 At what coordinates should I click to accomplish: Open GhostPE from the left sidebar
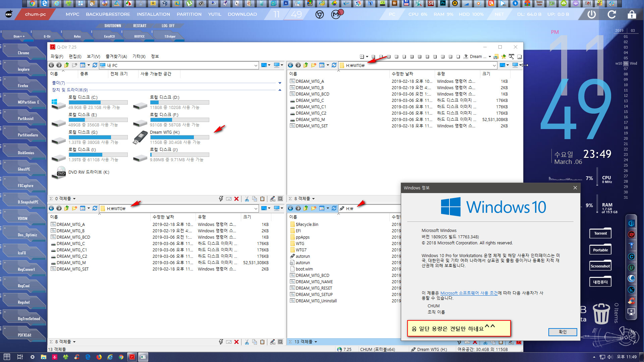click(x=24, y=169)
